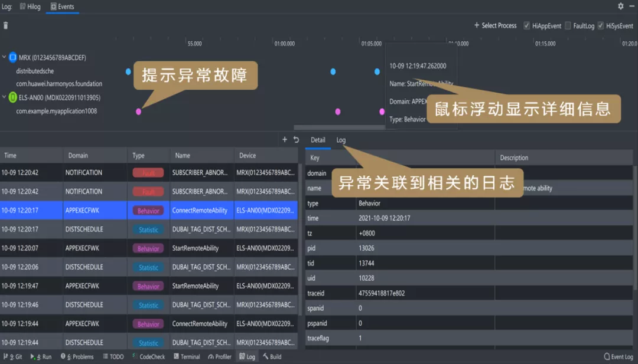Click the detail pane vertical scrollbar
Viewport: 638px width, 364px height.
[x=636, y=228]
